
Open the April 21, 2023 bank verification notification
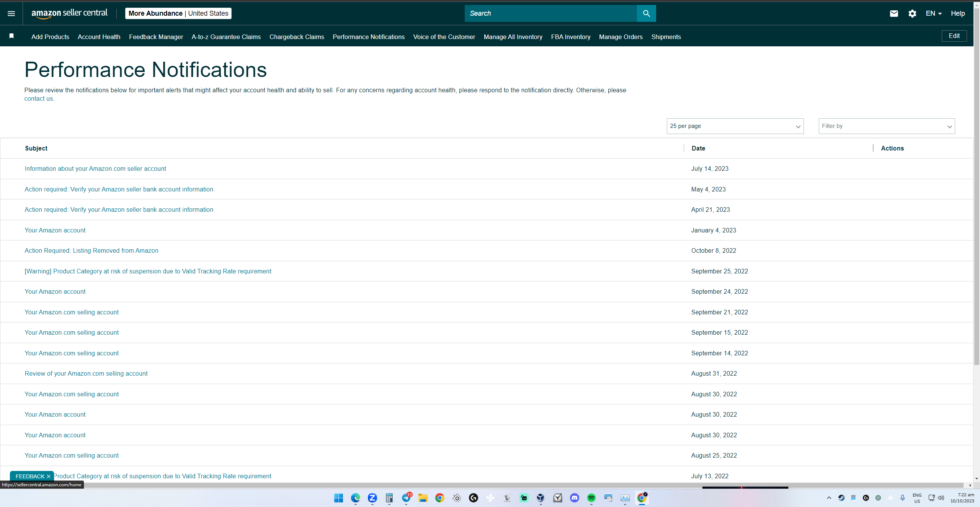pos(119,209)
